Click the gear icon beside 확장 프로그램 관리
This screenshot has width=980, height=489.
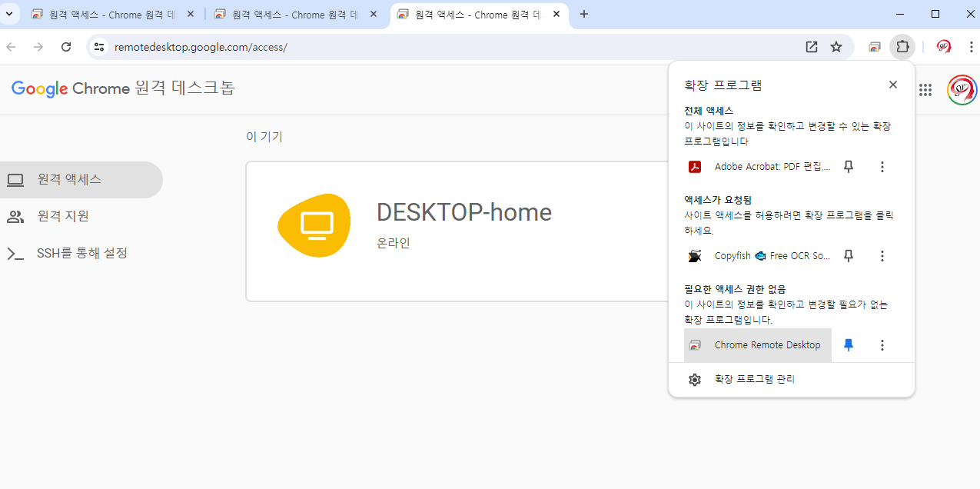(x=695, y=380)
